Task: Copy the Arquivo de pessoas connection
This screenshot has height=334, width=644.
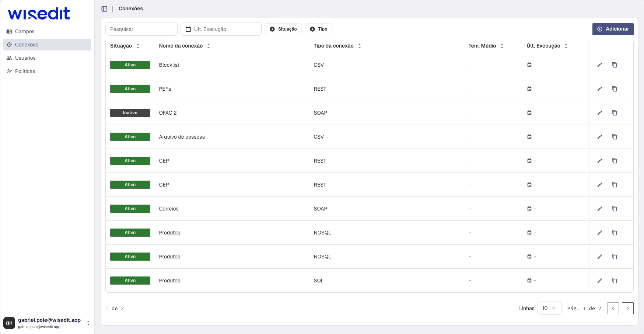Action: (x=614, y=137)
